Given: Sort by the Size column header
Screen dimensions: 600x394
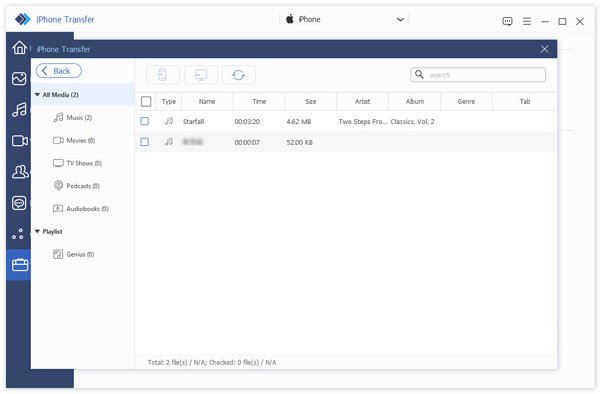Looking at the screenshot, I should coord(311,101).
